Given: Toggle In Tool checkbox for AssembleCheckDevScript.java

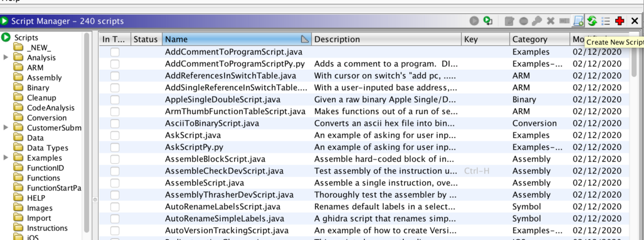Looking at the screenshot, I should tap(115, 171).
